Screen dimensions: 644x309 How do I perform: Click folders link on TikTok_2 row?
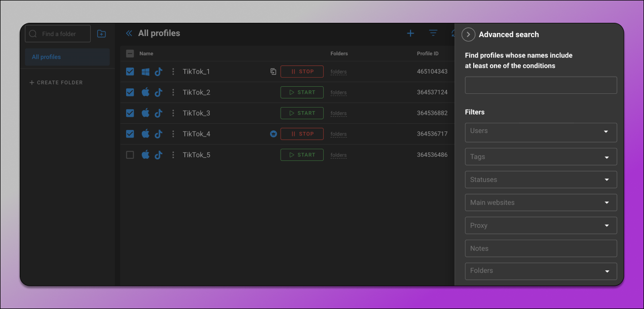[x=338, y=93]
